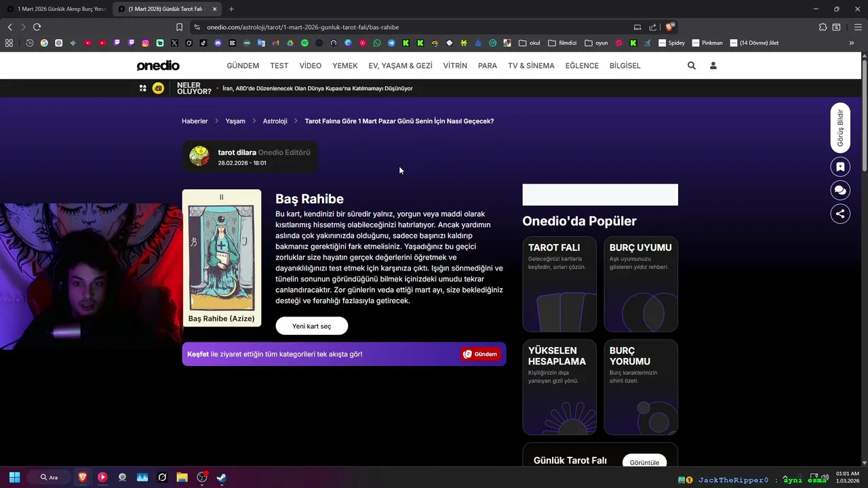The height and width of the screenshot is (488, 868).
Task: Open the BURÇ UYUMU card
Action: coord(641,284)
